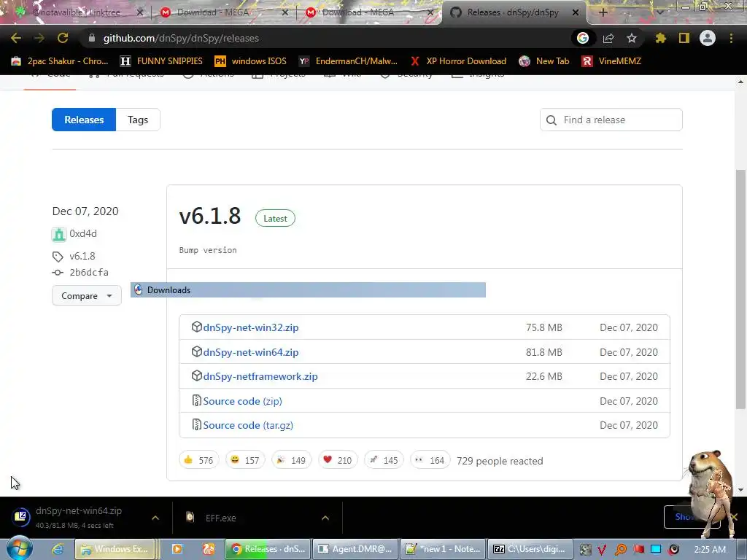Click the hooray reaction 149
The height and width of the screenshot is (560, 747).
(x=291, y=460)
